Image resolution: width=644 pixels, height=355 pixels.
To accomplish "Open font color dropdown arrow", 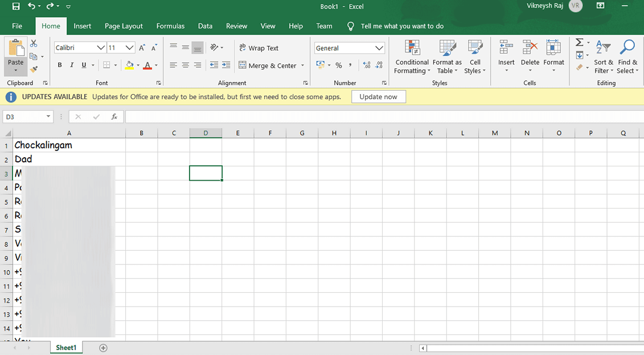I will pyautogui.click(x=156, y=65).
